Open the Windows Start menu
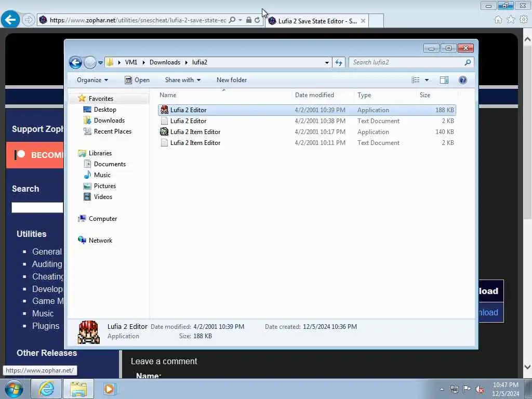 coord(14,389)
